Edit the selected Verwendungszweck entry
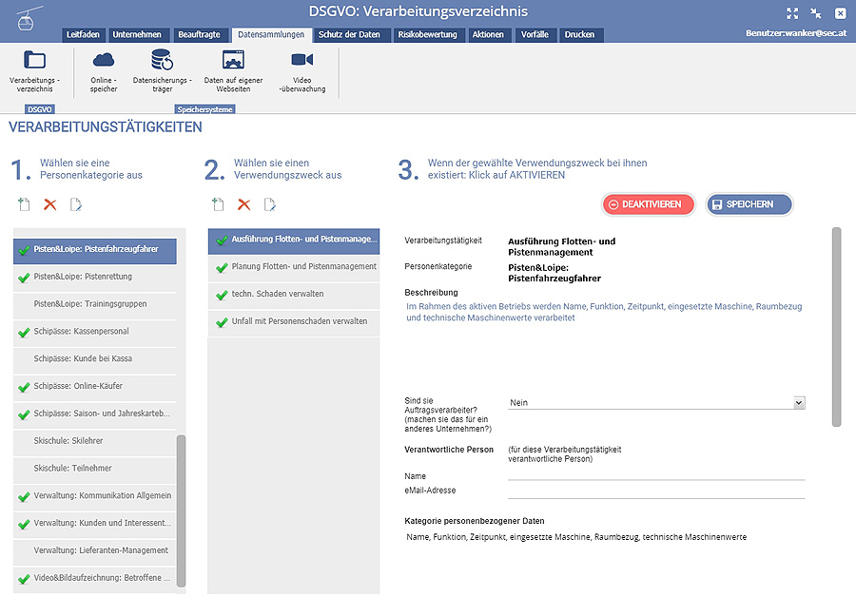The height and width of the screenshot is (616, 856). pyautogui.click(x=270, y=204)
